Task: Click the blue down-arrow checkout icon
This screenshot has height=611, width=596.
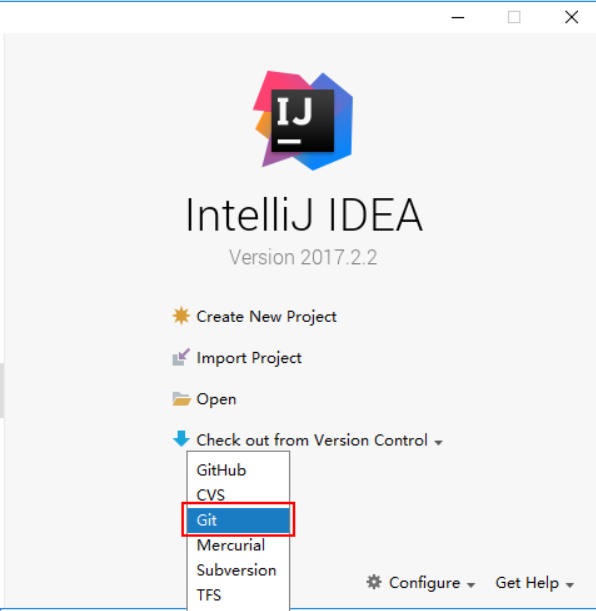Action: [x=181, y=439]
